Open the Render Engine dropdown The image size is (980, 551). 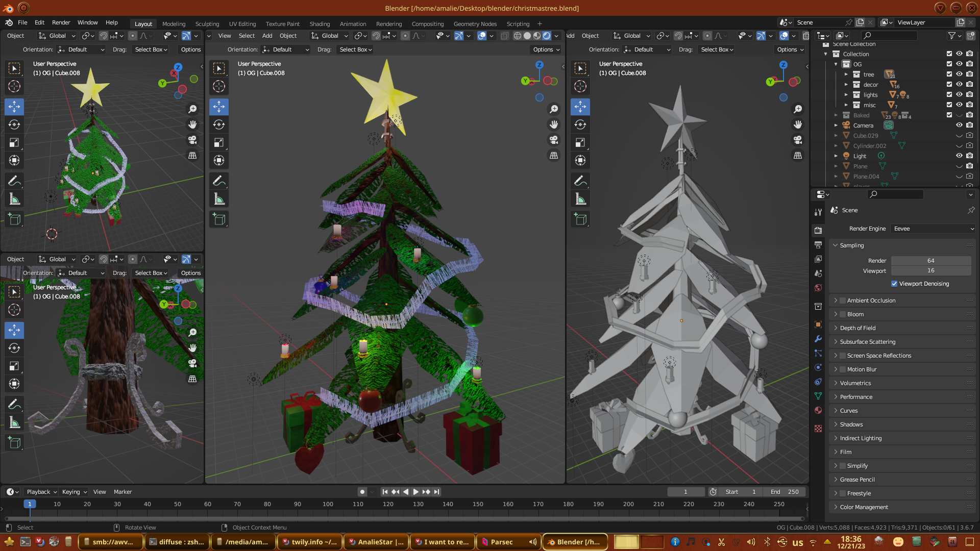(x=933, y=229)
